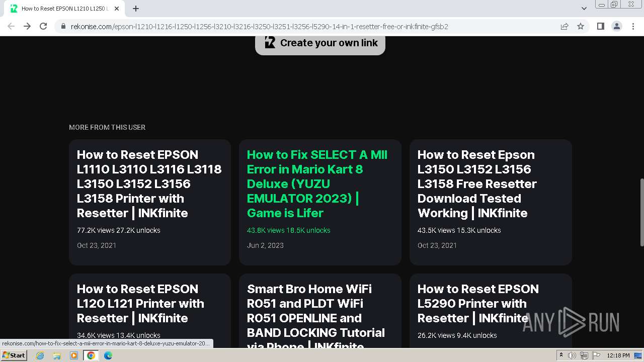Open EPSON L5290 Printer Resetter article

491,311
